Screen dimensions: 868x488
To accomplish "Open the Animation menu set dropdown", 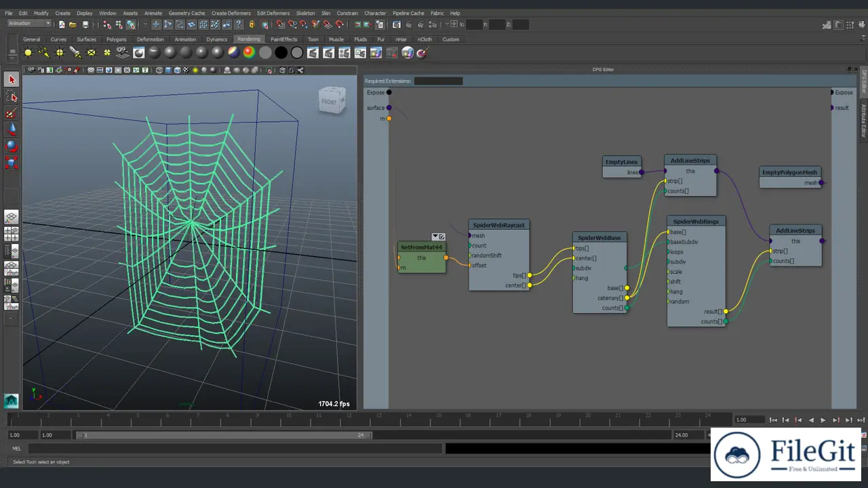I will 29,24.
